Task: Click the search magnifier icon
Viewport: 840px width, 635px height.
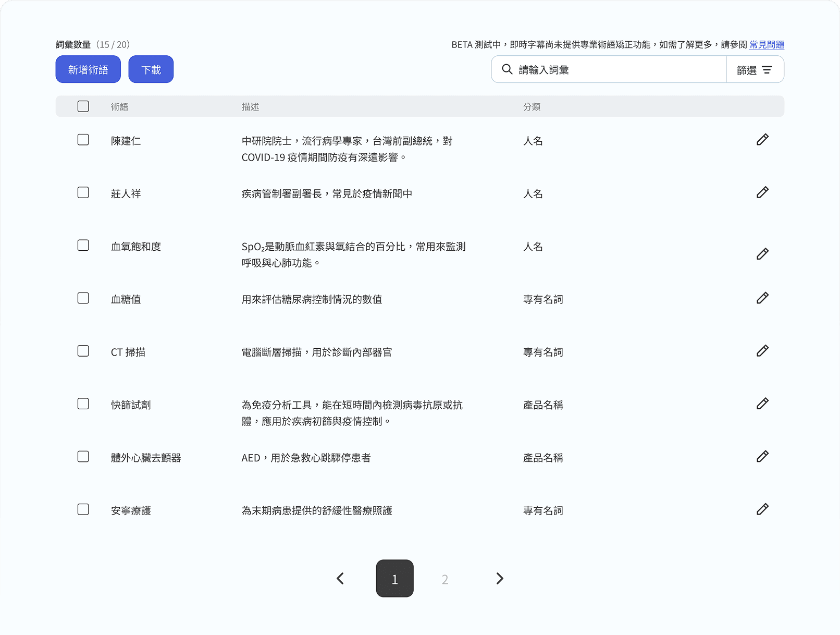Action: point(507,69)
